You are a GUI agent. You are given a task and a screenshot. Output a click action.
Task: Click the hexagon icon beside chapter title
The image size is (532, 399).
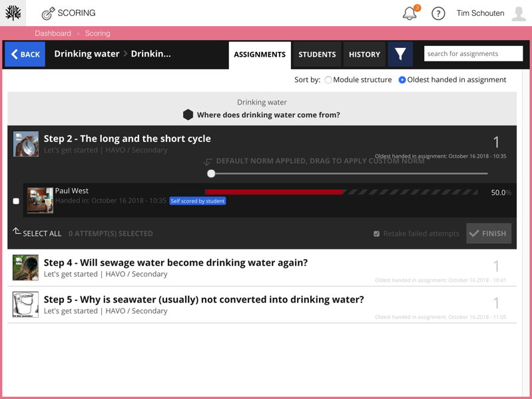[188, 115]
